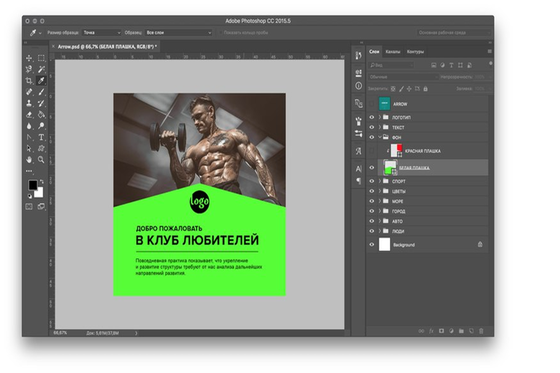Click the Delete layer trash icon
This screenshot has height=373, width=560.
click(x=481, y=331)
